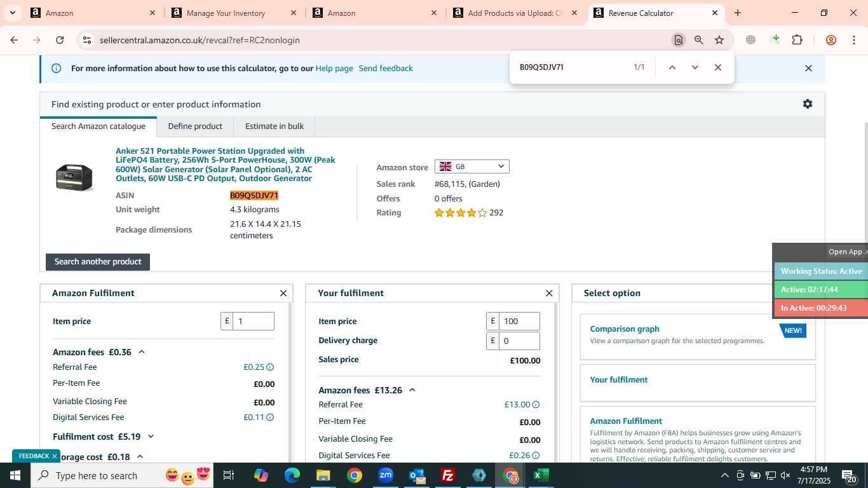Image resolution: width=868 pixels, height=488 pixels.
Task: Edit the Delivery charge field
Action: click(x=519, y=341)
